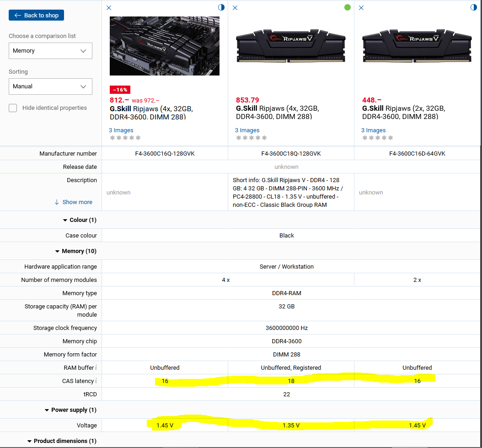Click info icon next to CAS latency

click(96, 381)
